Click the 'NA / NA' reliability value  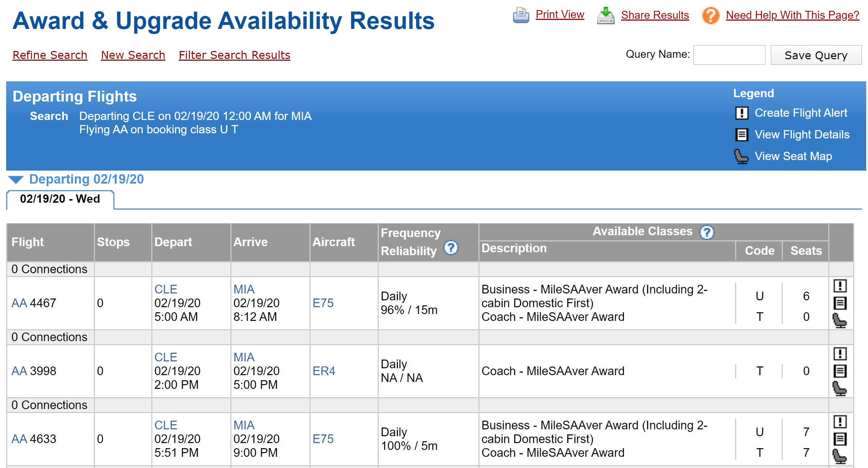click(x=402, y=378)
